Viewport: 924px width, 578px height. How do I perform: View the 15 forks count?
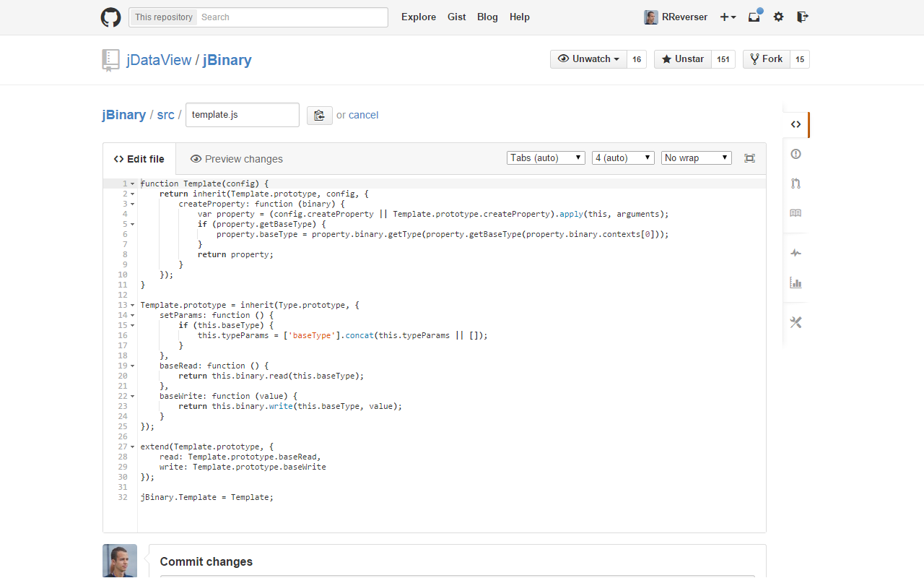coord(800,59)
